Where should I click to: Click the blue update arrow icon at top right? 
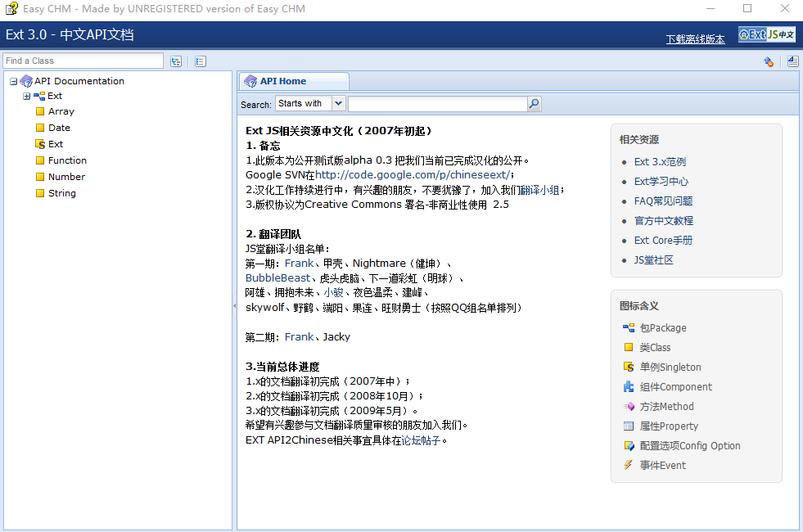769,61
